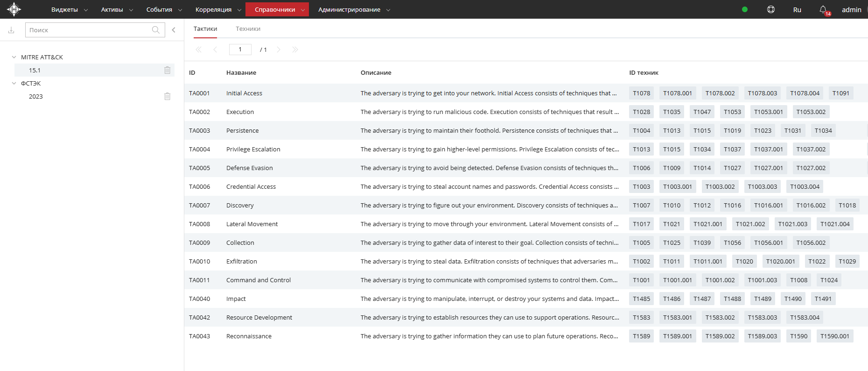
Task: Click the page number input field
Action: click(240, 50)
